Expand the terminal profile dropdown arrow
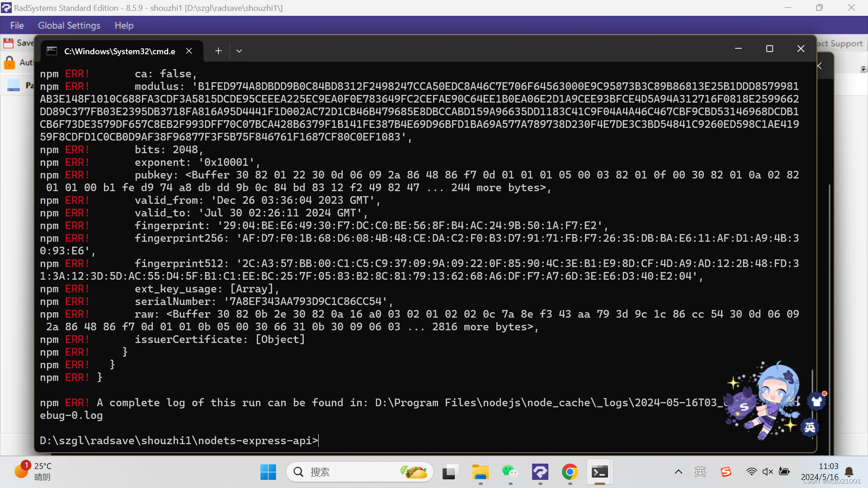The height and width of the screenshot is (488, 868). pos(239,51)
